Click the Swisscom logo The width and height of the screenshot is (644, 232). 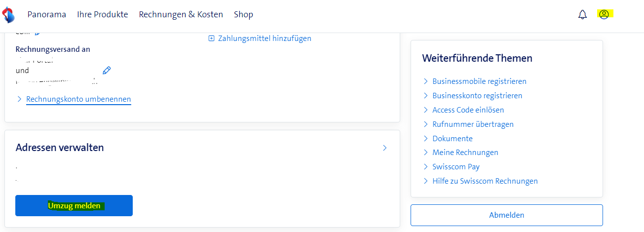tap(8, 14)
